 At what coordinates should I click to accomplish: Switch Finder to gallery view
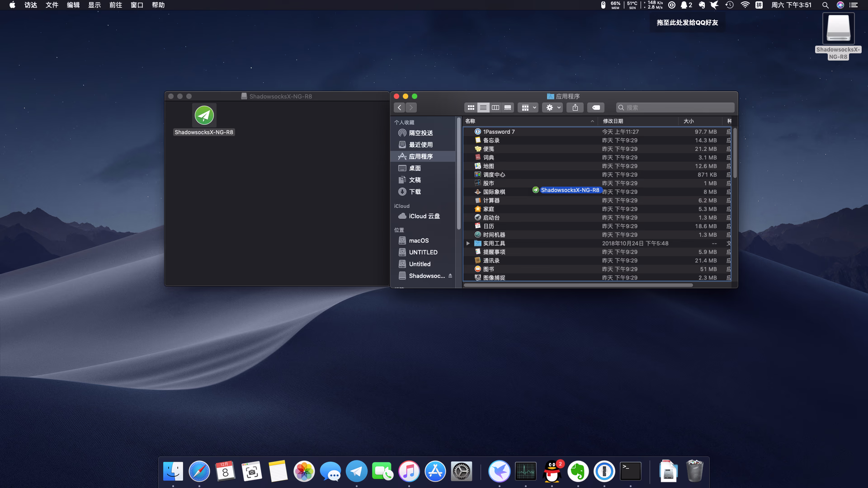508,108
